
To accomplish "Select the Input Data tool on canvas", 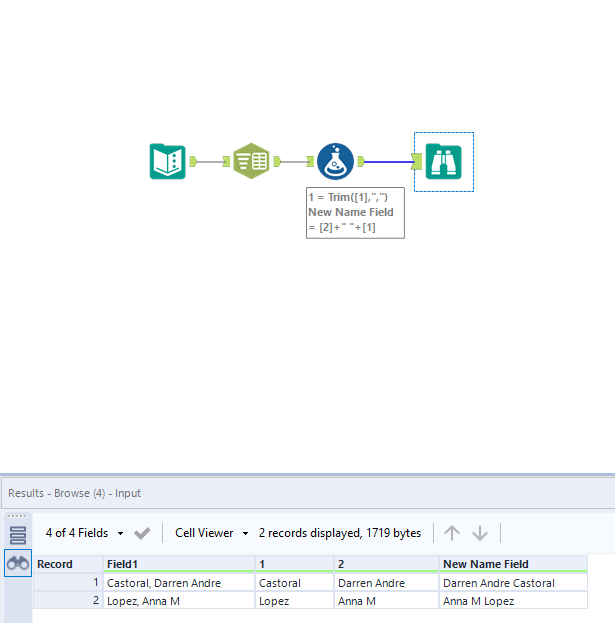I will (x=167, y=161).
